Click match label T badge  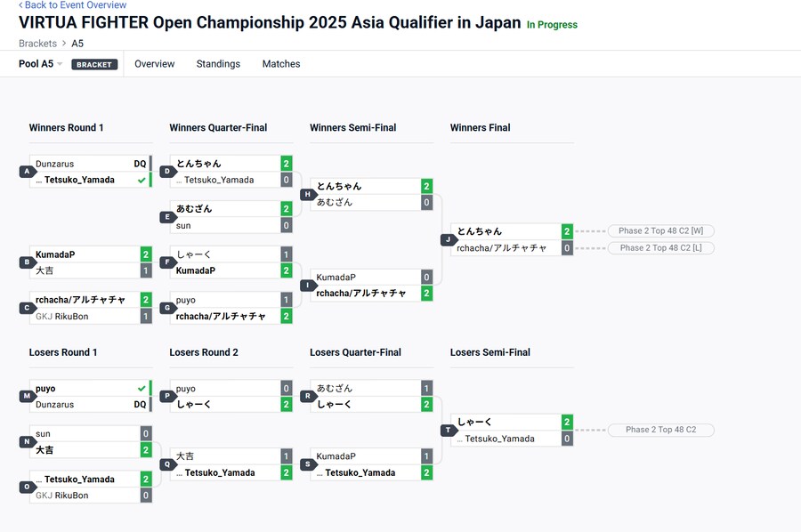coord(448,431)
